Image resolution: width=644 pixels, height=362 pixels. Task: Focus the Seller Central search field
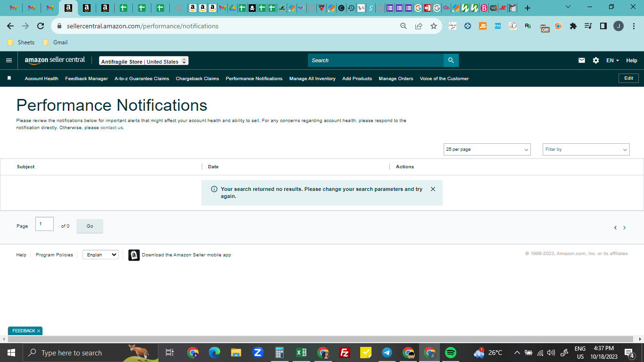tap(376, 60)
